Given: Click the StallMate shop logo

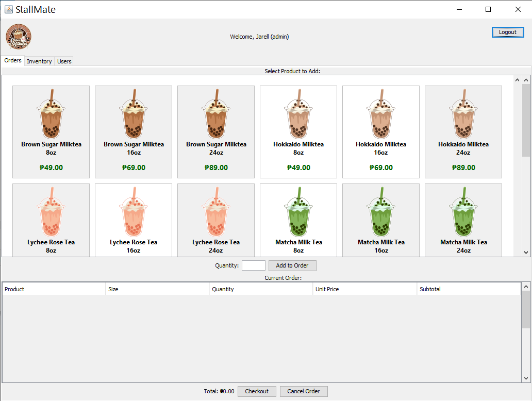Looking at the screenshot, I should coord(19,37).
